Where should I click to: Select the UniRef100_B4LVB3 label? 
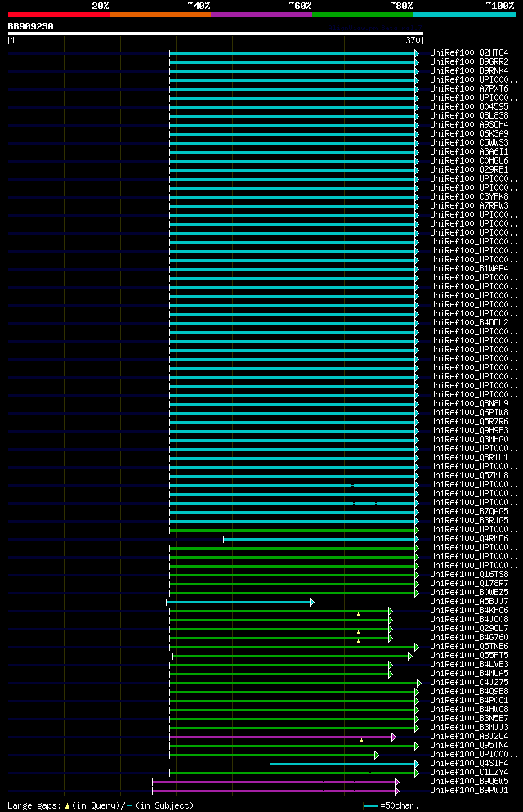pos(469,665)
